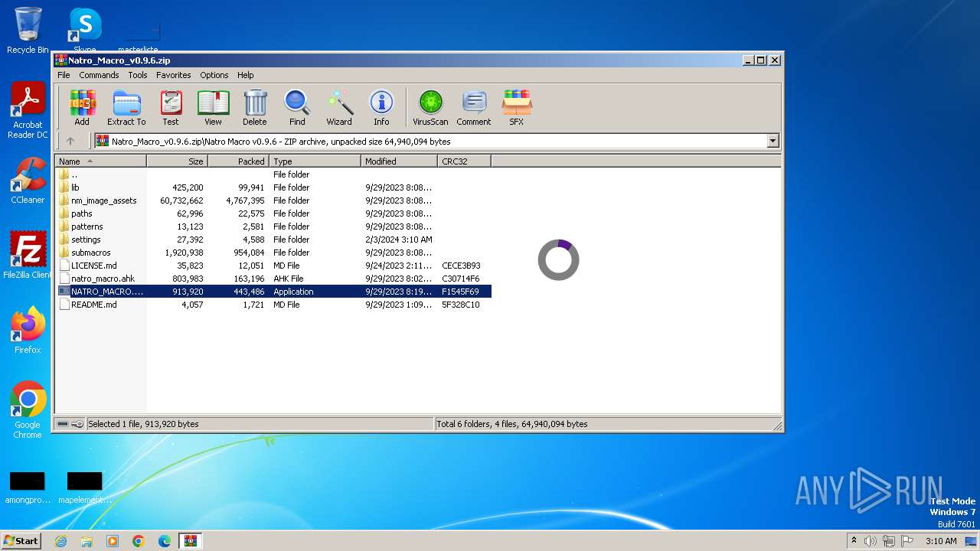Select the patterns folder
Image resolution: width=980 pixels, height=551 pixels.
click(x=273, y=227)
